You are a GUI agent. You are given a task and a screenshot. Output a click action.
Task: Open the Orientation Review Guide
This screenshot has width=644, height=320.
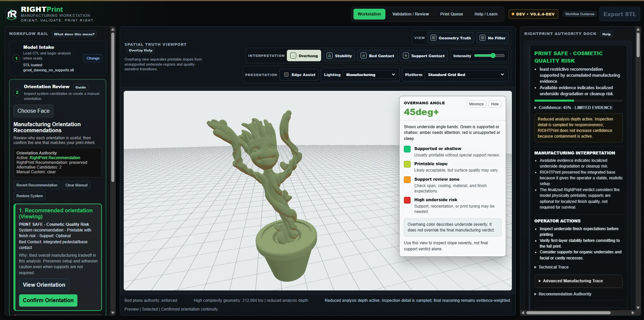pos(81,87)
